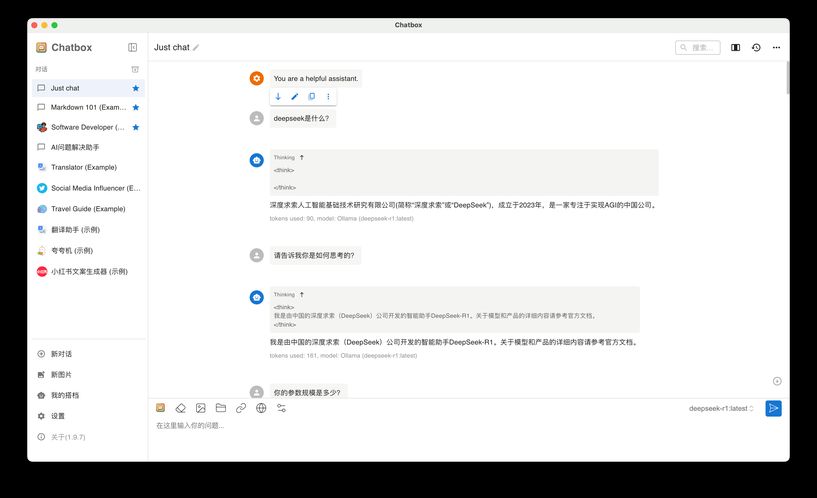Click the tokens used: 161 model info line
The height and width of the screenshot is (498, 817).
point(343,356)
